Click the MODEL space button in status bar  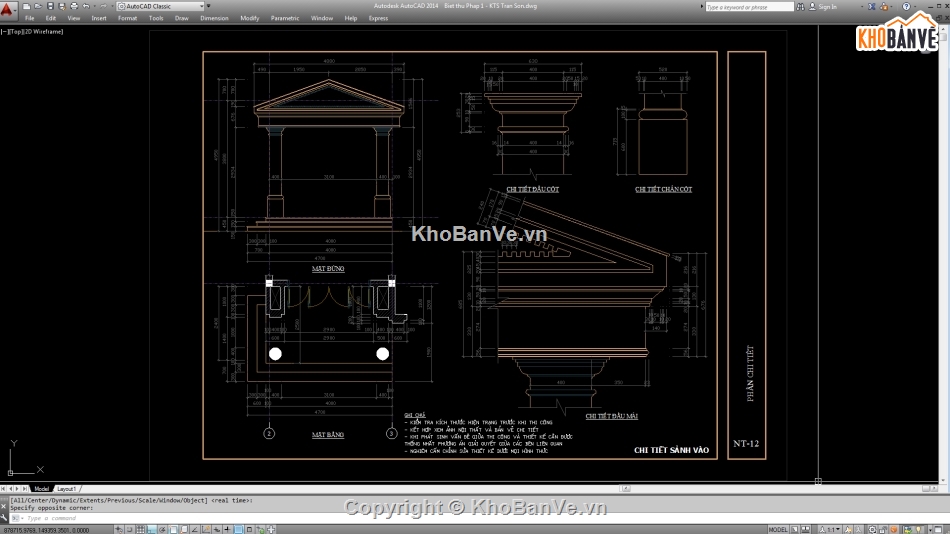pyautogui.click(x=778, y=529)
